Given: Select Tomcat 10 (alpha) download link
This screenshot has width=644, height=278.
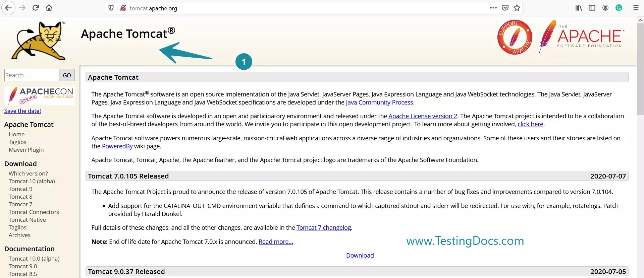Looking at the screenshot, I should click(x=32, y=181).
